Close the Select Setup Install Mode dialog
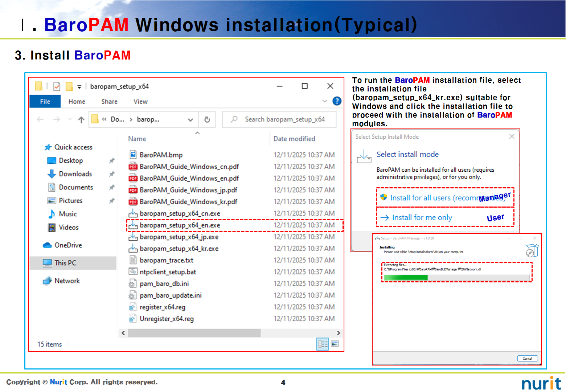The image size is (566, 392). (x=512, y=136)
